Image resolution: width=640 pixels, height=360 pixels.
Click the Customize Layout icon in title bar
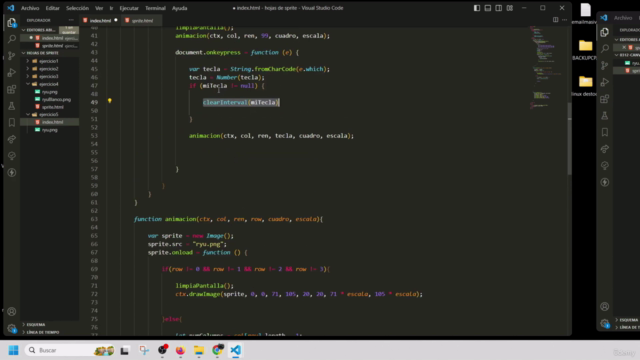tap(510, 8)
